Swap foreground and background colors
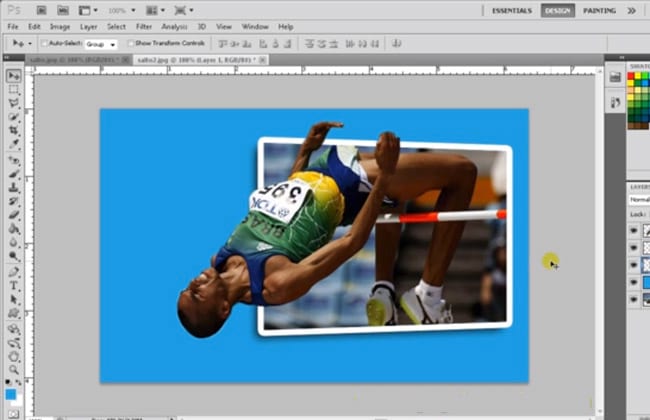 point(19,382)
